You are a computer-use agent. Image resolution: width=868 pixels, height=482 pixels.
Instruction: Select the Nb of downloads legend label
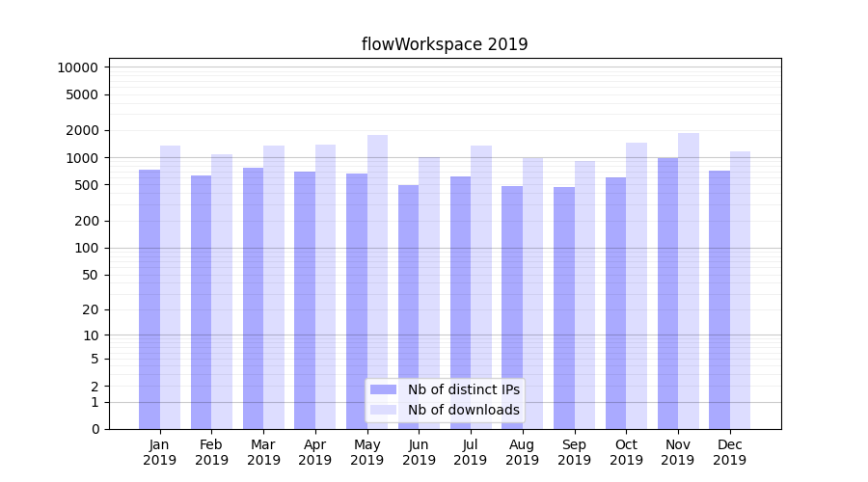(x=463, y=410)
